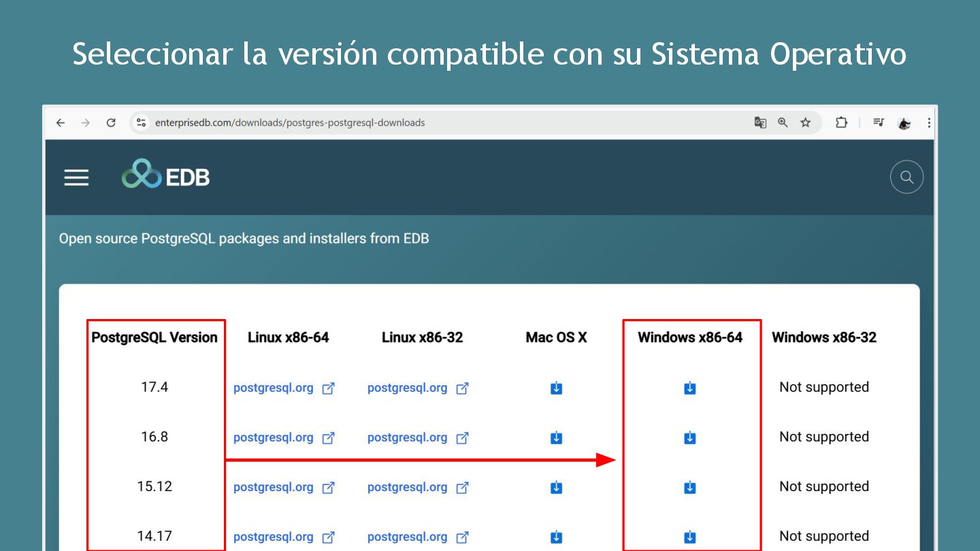Click the zoom magnifier icon in address bar

tap(783, 123)
